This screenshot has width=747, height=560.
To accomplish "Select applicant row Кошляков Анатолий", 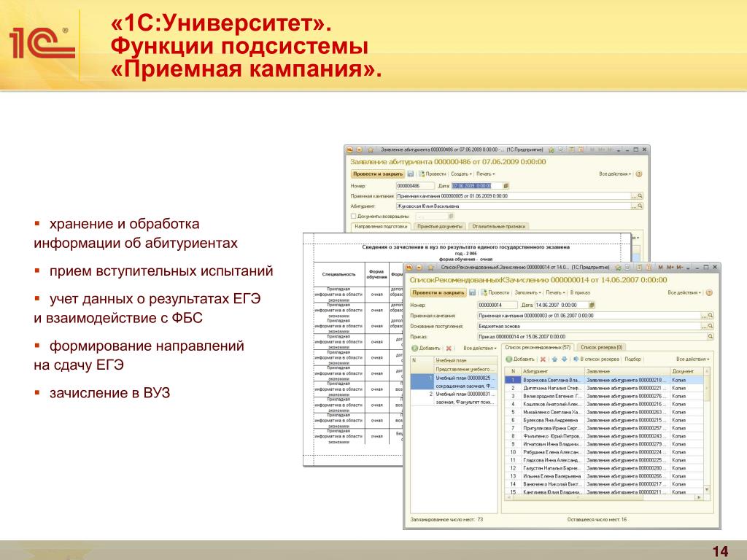I will coord(604,404).
